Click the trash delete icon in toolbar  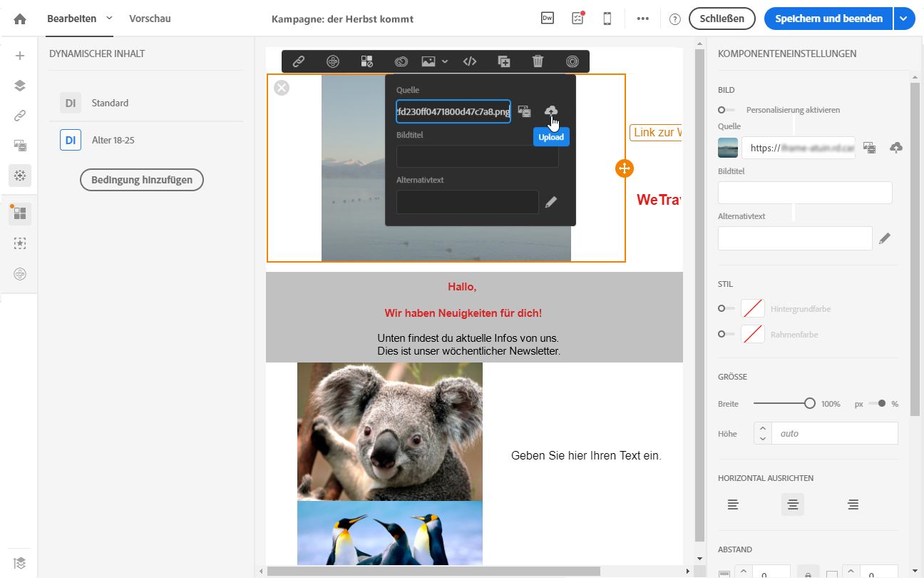538,61
